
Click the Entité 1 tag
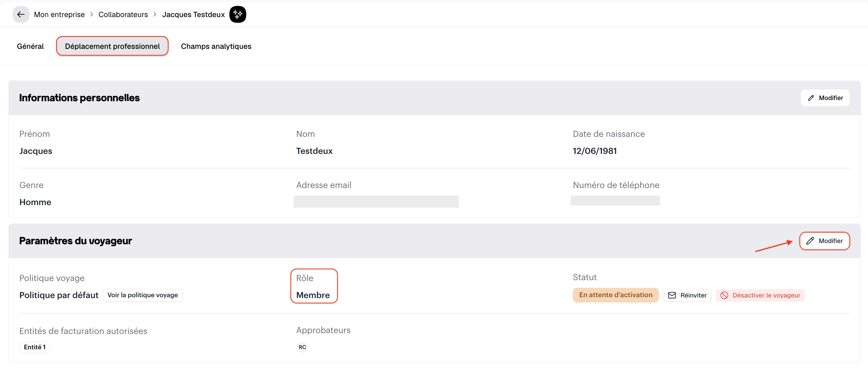pos(35,347)
